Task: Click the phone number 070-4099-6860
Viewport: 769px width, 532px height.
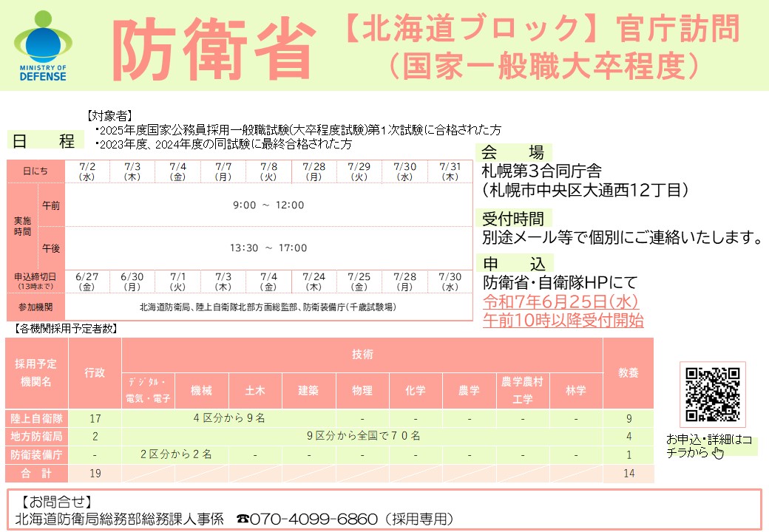Action: pos(314,519)
